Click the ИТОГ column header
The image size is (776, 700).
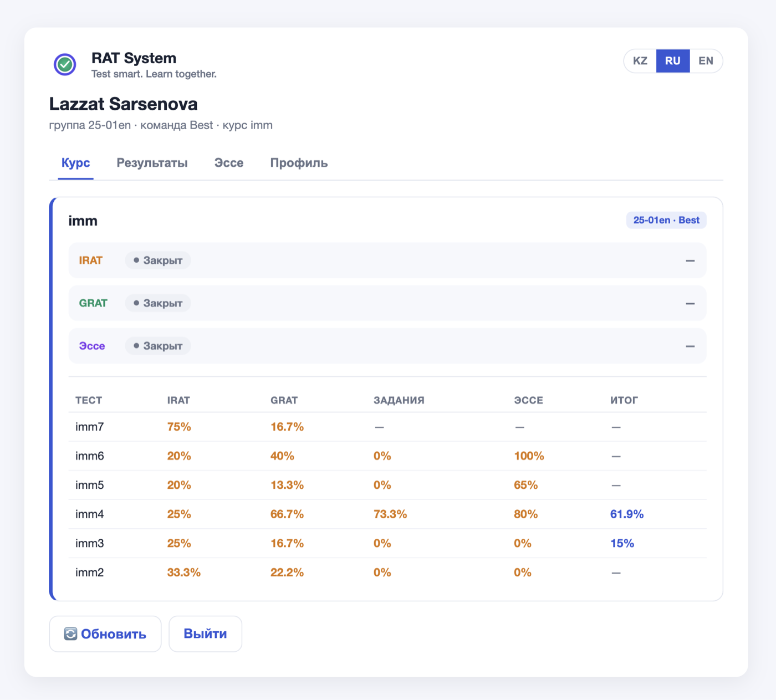coord(624,400)
